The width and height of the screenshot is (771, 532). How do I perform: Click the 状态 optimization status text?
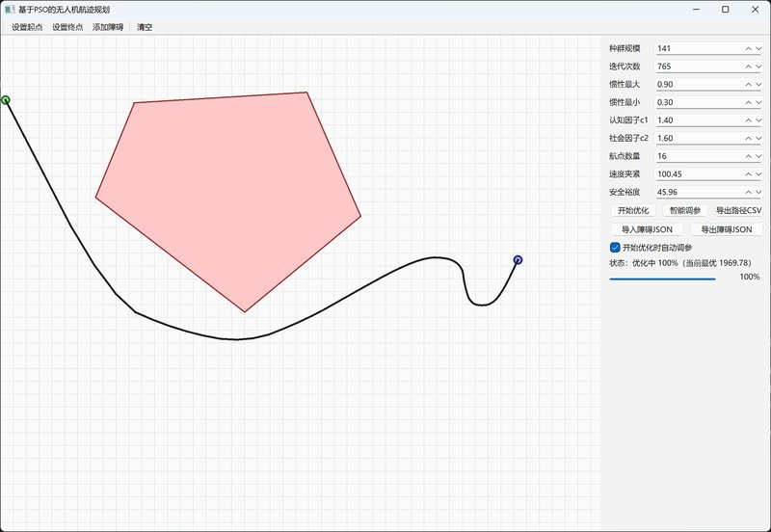pos(680,263)
